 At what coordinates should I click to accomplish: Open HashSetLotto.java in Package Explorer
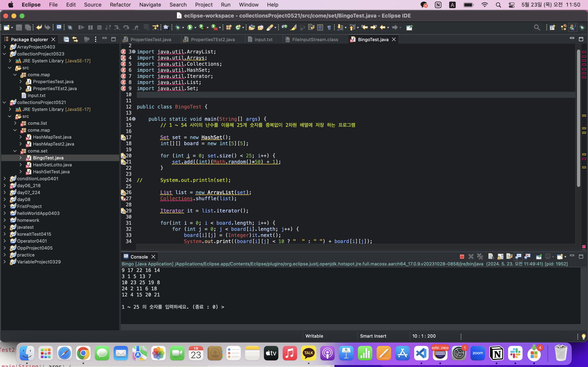[52, 165]
